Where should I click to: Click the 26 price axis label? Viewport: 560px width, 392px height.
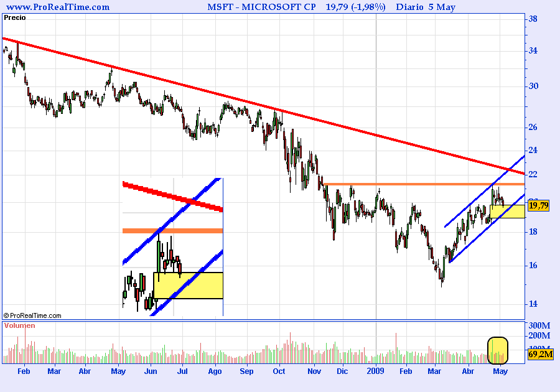pyautogui.click(x=533, y=127)
